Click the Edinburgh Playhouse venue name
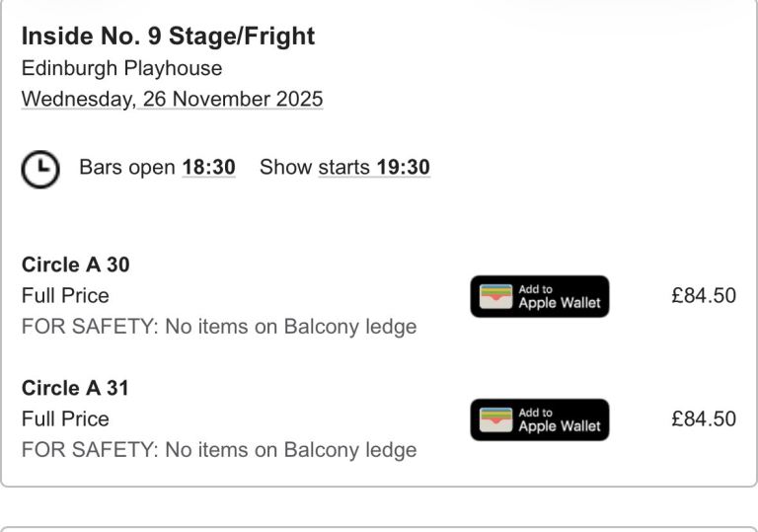This screenshot has width=758, height=532. (x=121, y=69)
